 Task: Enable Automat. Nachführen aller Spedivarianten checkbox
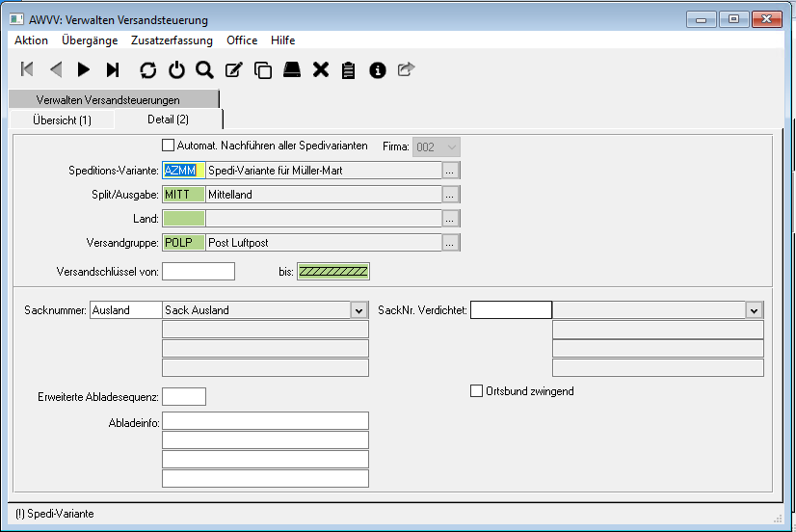(x=169, y=146)
